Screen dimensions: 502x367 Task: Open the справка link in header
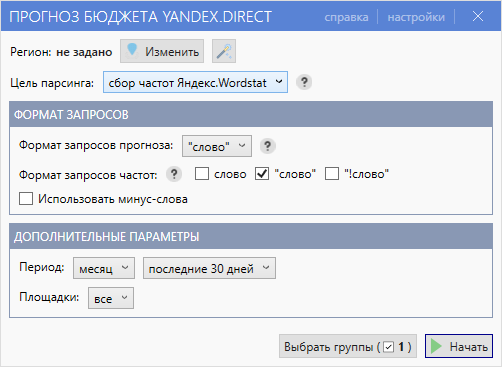[346, 17]
